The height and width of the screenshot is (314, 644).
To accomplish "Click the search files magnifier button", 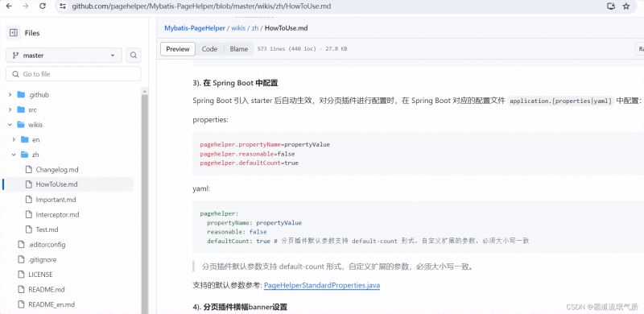I will coord(133,55).
